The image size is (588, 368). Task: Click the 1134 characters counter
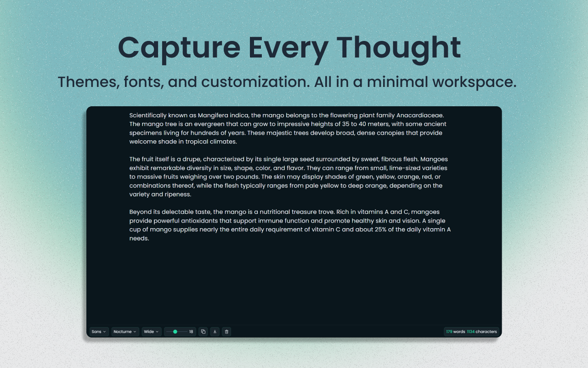click(482, 332)
